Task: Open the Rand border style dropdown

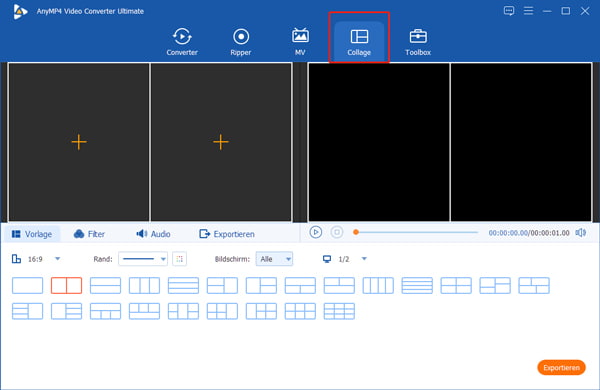Action: point(143,259)
